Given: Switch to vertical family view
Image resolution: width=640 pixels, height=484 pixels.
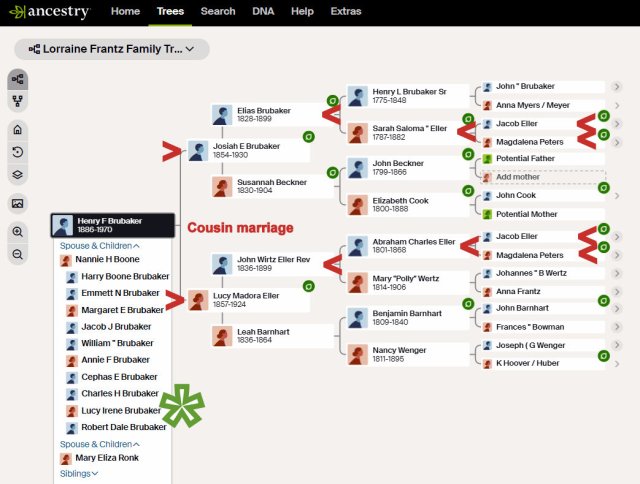Looking at the screenshot, I should pyautogui.click(x=17, y=101).
